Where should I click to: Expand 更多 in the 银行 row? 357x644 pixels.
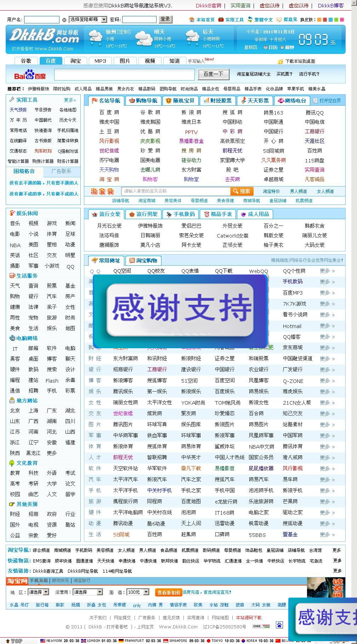(x=327, y=370)
